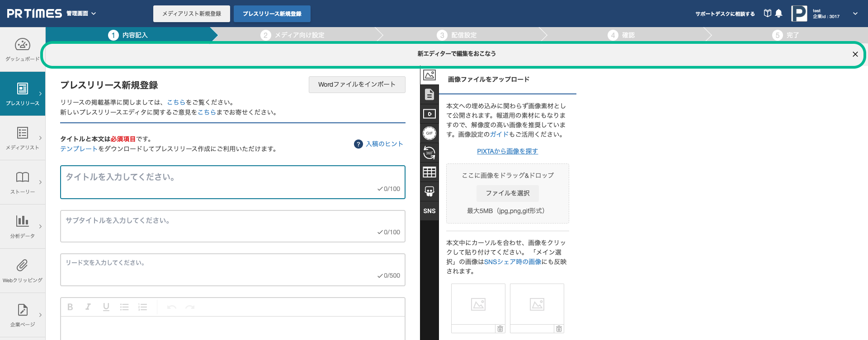Image resolution: width=868 pixels, height=340 pixels.
Task: Toggle bold formatting in the editor
Action: [70, 307]
